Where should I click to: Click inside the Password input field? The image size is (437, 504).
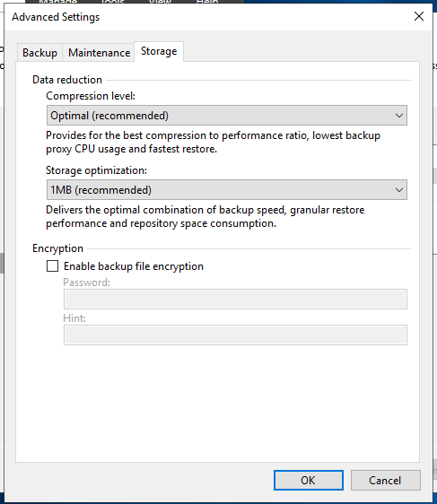235,300
